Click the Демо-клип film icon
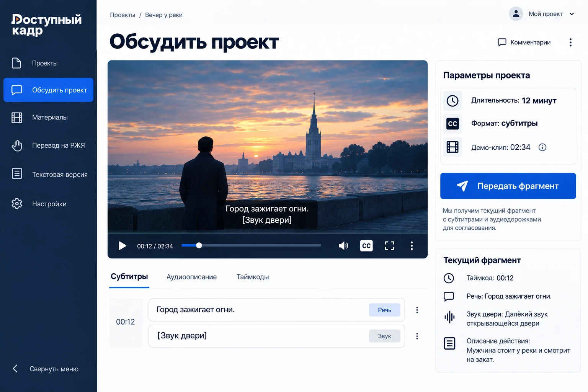This screenshot has height=392, width=588. [x=452, y=147]
